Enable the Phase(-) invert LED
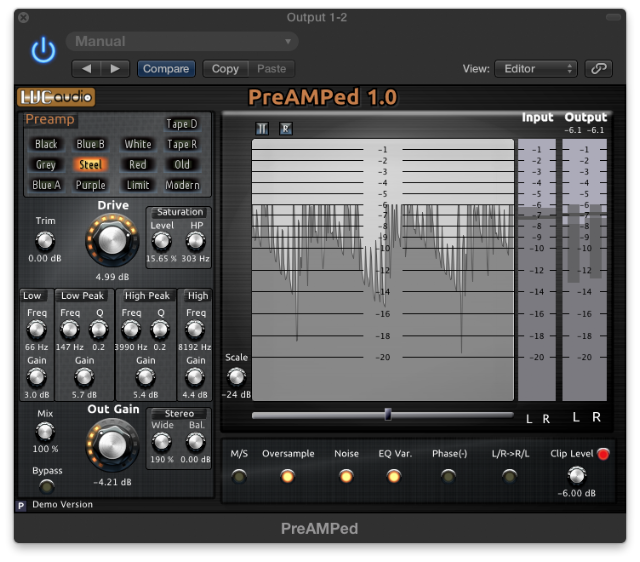Image resolution: width=640 pixels, height=562 pixels. coord(449,476)
